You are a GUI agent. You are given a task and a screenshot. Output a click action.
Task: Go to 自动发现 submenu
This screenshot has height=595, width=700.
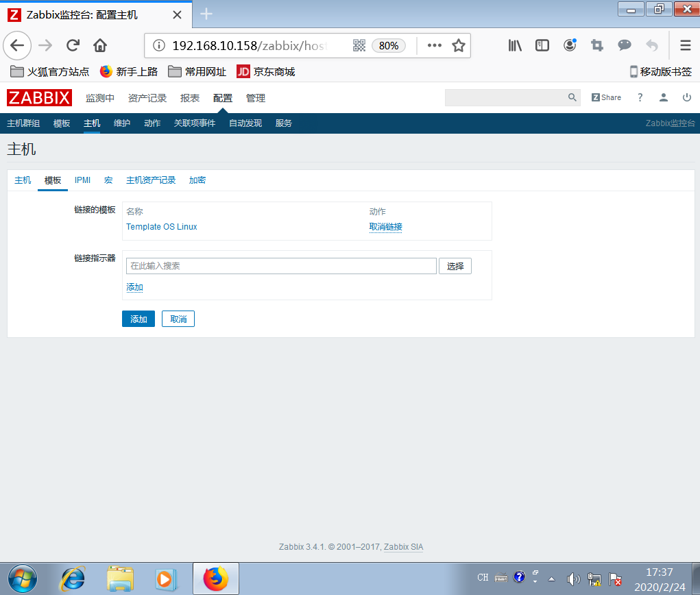[245, 123]
